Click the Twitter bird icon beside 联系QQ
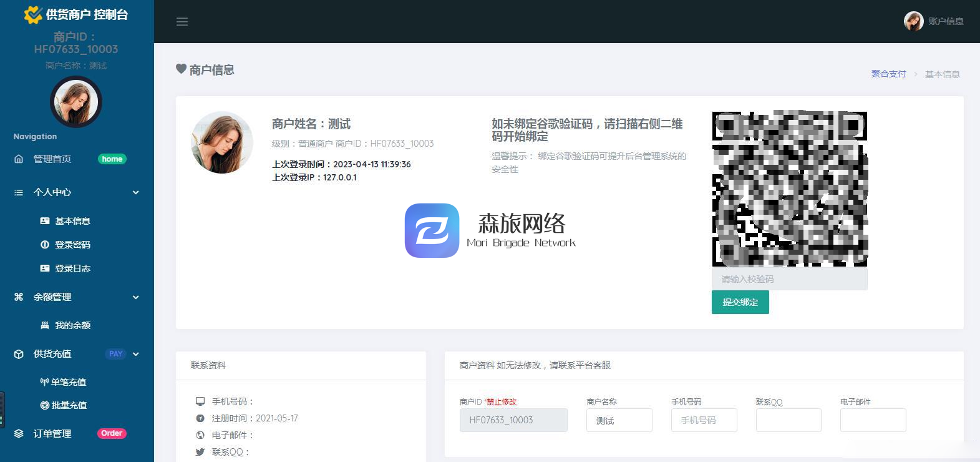980x462 pixels. (x=200, y=452)
